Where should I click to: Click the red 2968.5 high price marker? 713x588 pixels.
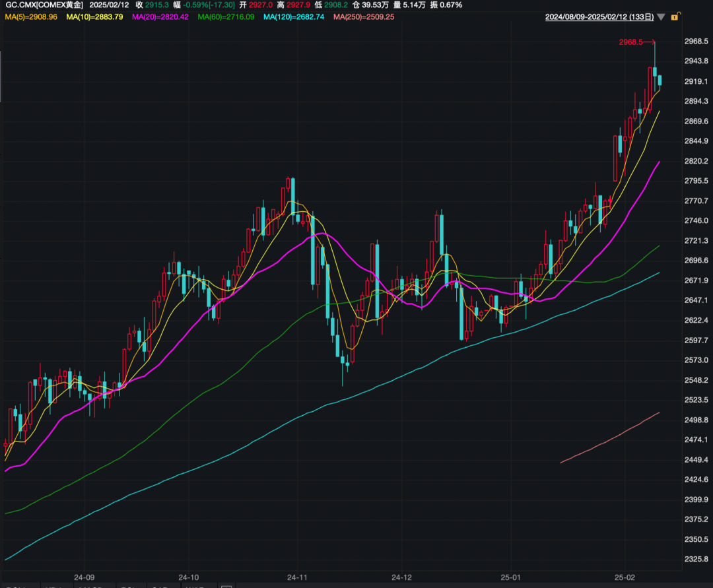point(630,42)
